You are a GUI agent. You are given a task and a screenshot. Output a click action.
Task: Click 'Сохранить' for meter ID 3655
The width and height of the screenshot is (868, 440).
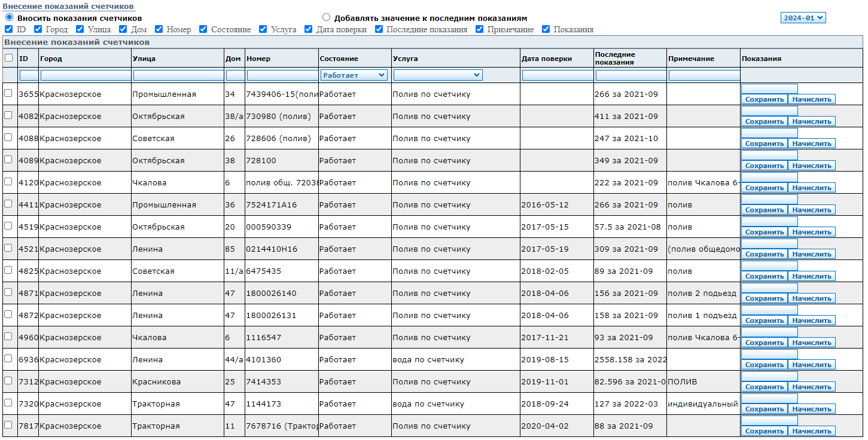point(764,99)
